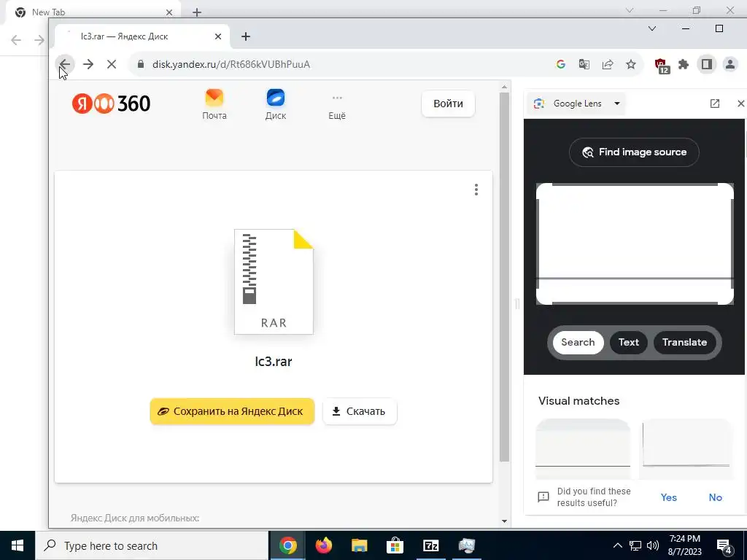
Task: Open the Диск service icon
Action: (275, 104)
